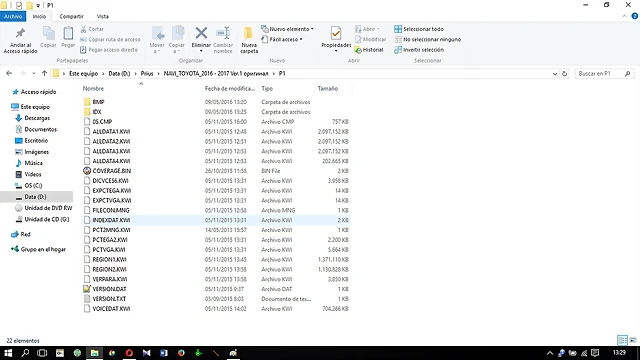Viewport: 640px width, 360px height.
Task: Open the Copiar a dropdown
Action: [177, 40]
